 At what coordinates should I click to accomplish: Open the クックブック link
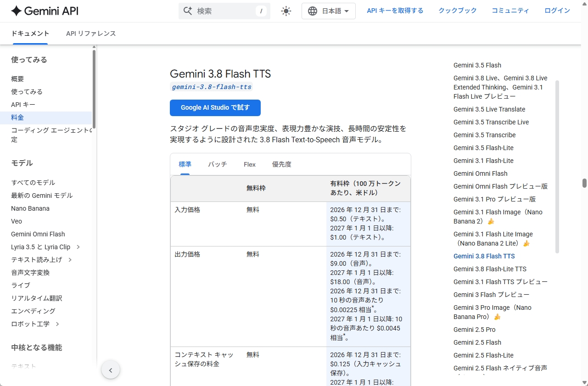[458, 11]
